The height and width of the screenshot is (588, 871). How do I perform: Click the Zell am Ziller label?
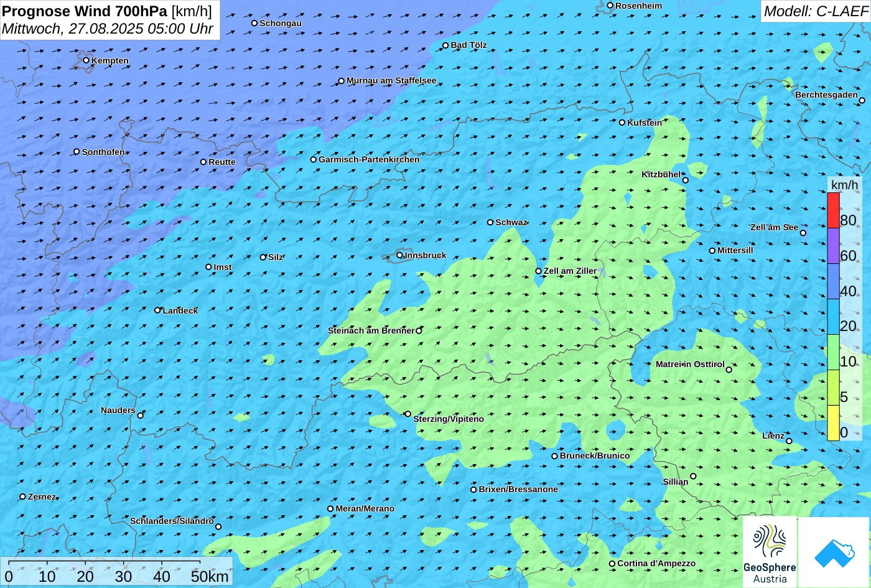570,271
